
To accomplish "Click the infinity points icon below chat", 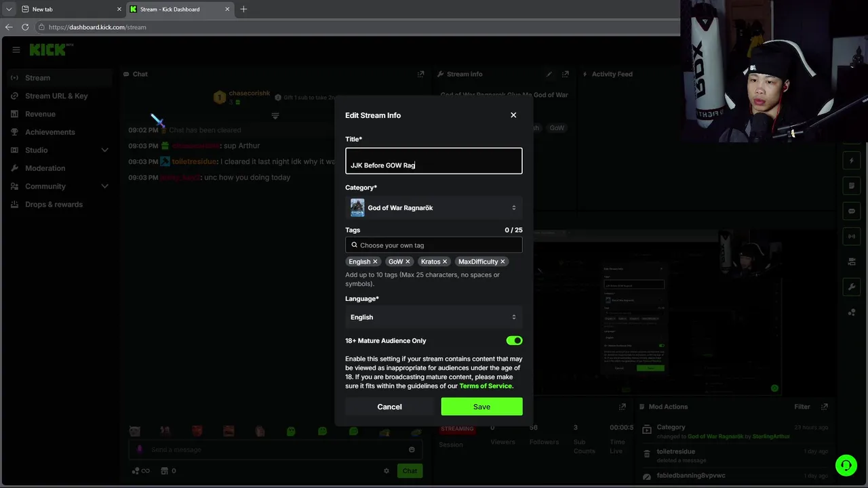I will [x=140, y=471].
